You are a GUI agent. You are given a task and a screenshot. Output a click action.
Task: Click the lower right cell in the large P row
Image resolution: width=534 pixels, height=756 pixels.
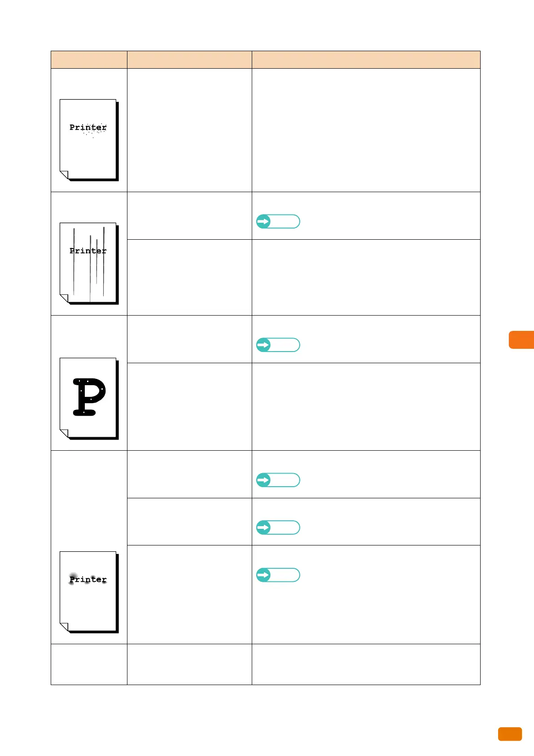(x=366, y=407)
